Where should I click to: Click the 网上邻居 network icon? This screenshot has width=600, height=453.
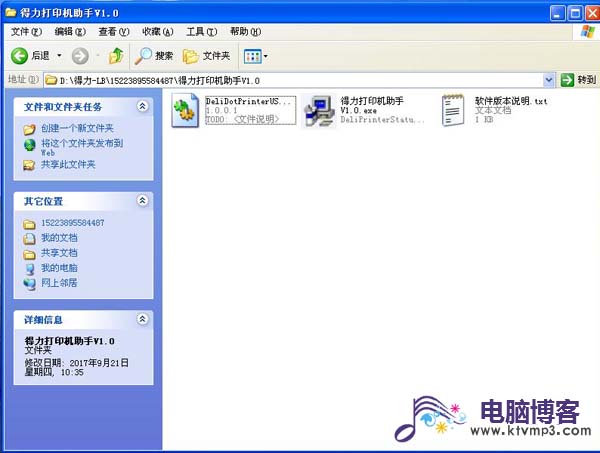29,284
